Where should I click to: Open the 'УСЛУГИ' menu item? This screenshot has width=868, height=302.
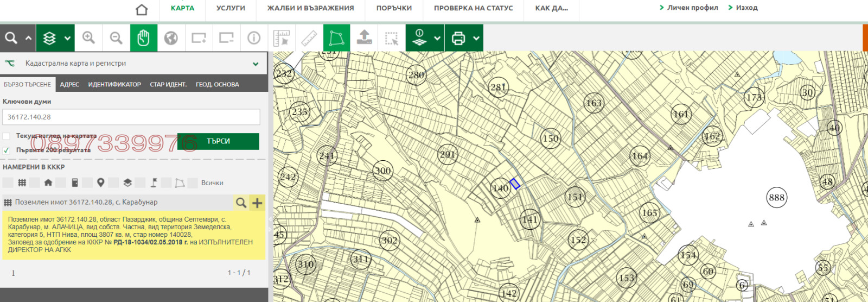click(x=231, y=8)
